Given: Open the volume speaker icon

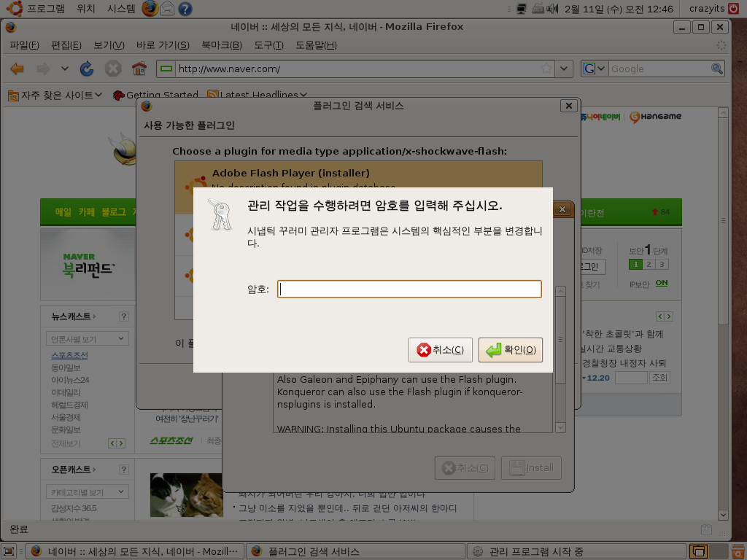Looking at the screenshot, I should (552, 9).
